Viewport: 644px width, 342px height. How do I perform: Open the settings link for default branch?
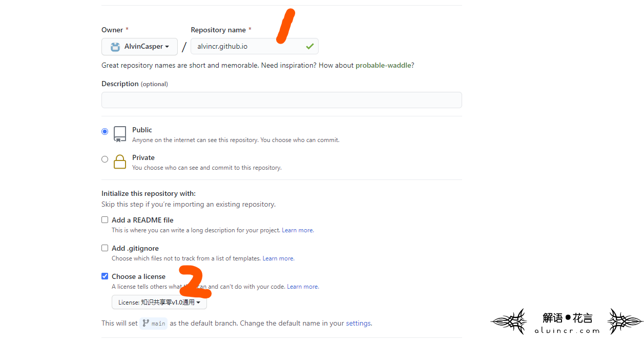(x=358, y=323)
